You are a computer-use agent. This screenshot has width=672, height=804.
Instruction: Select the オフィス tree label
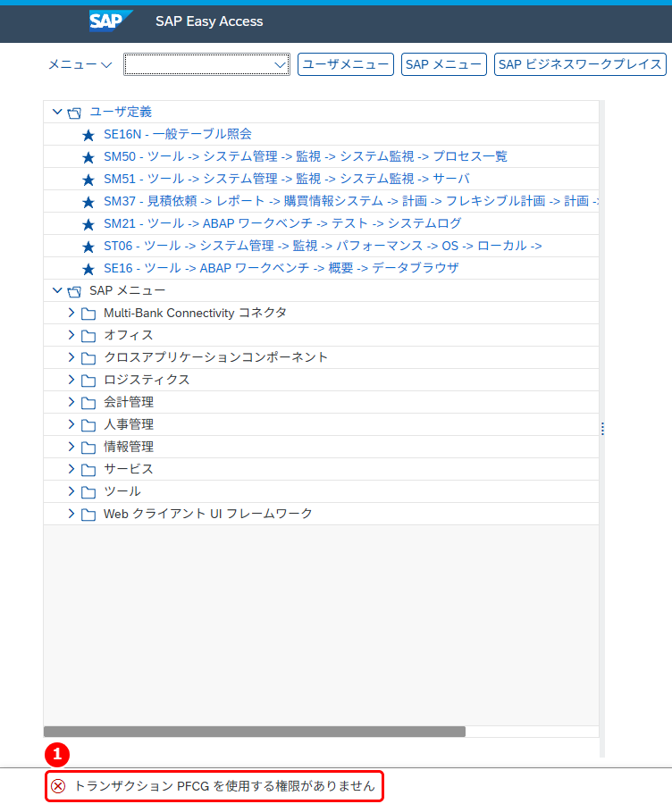(x=129, y=335)
